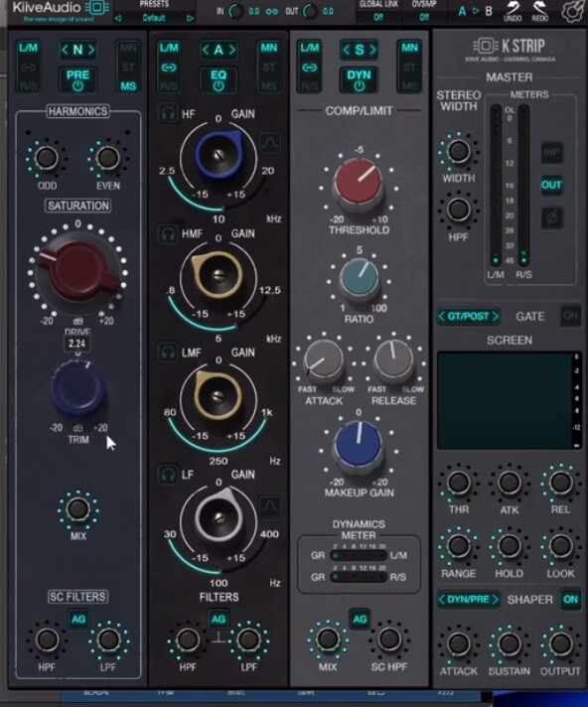Solo the HMF band headphone icon
Image resolution: width=588 pixels, height=707 pixels.
(168, 234)
